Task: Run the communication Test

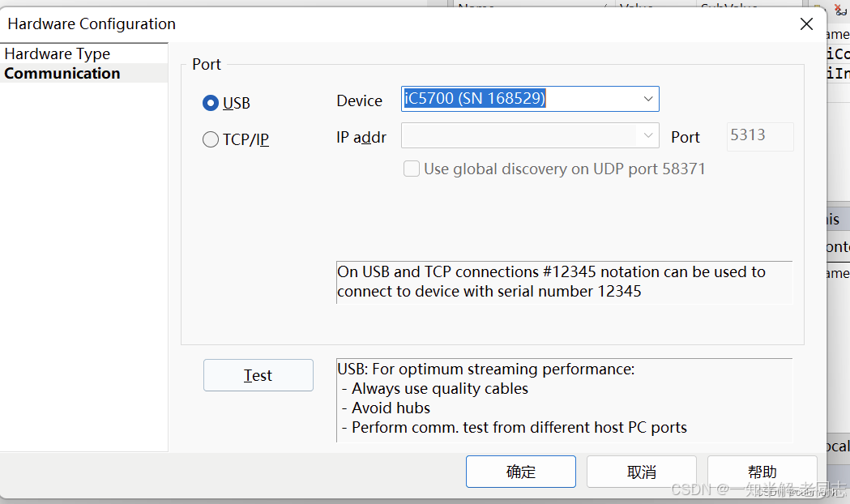Action: [x=258, y=374]
